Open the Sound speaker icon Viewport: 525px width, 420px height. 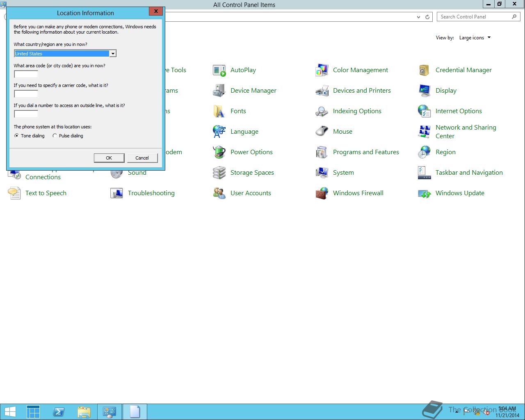pyautogui.click(x=116, y=174)
